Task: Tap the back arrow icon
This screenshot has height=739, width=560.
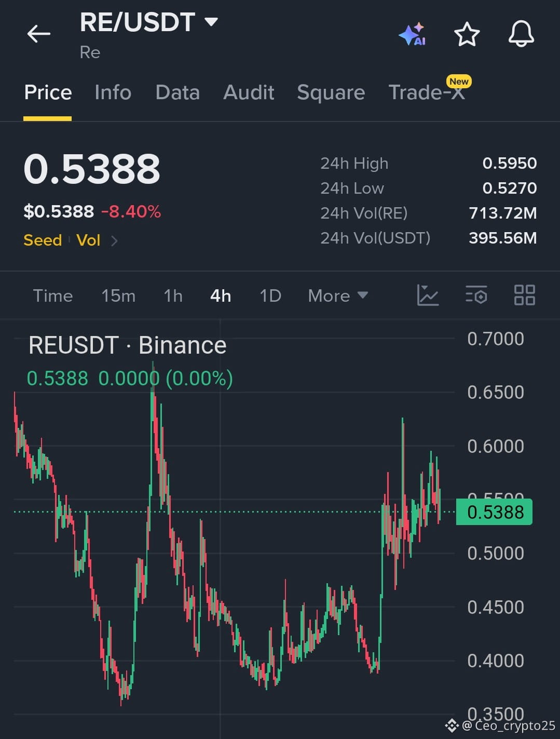Action: coord(39,34)
